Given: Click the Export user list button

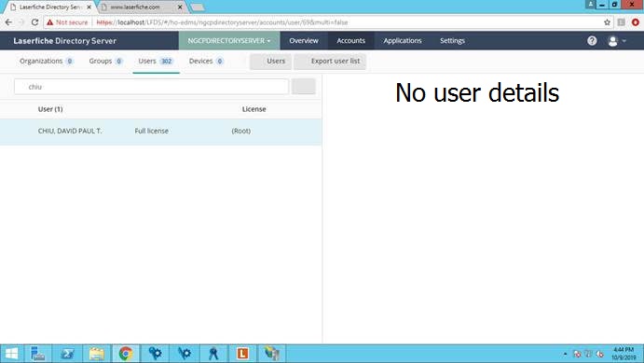Looking at the screenshot, I should [330, 62].
